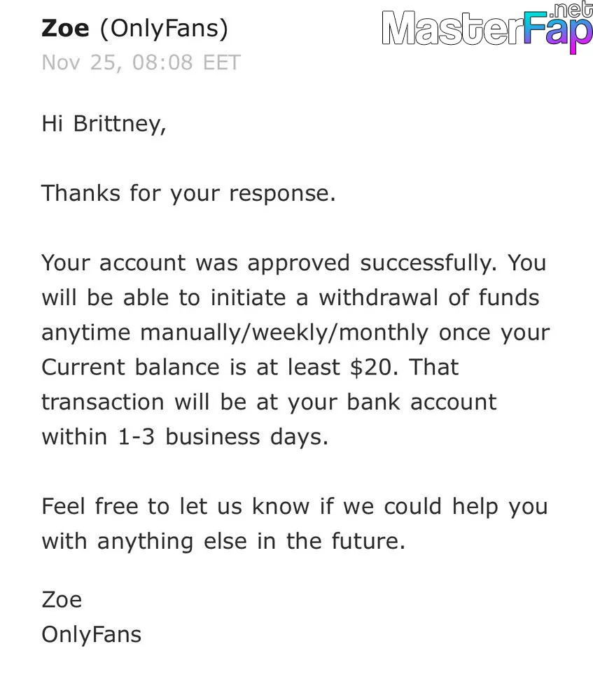Click the "(OnlyFans)" label beside sender name

[165, 29]
